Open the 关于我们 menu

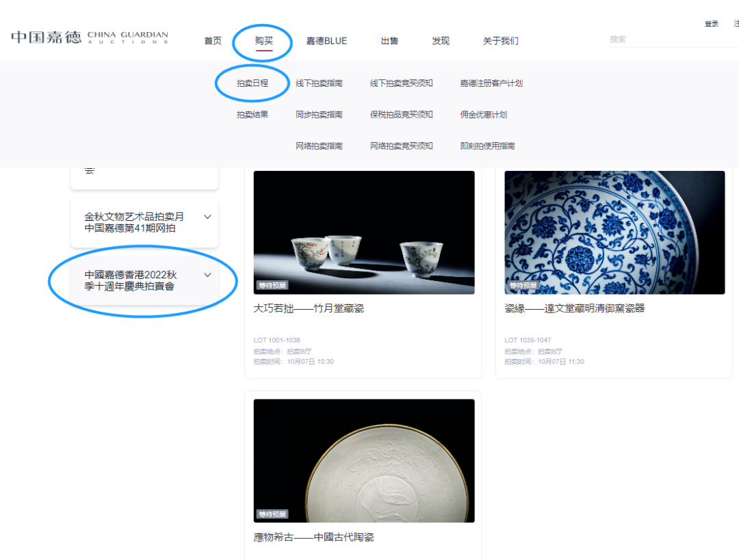tap(500, 41)
